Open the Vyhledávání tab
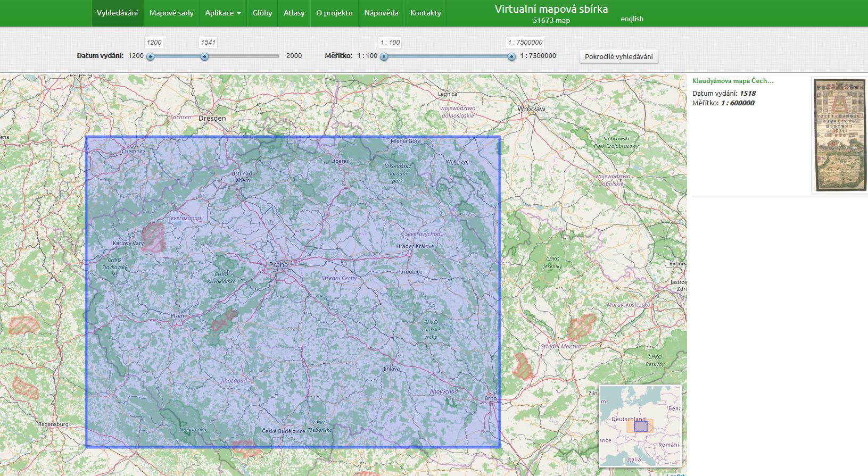This screenshot has width=868, height=476. point(117,13)
